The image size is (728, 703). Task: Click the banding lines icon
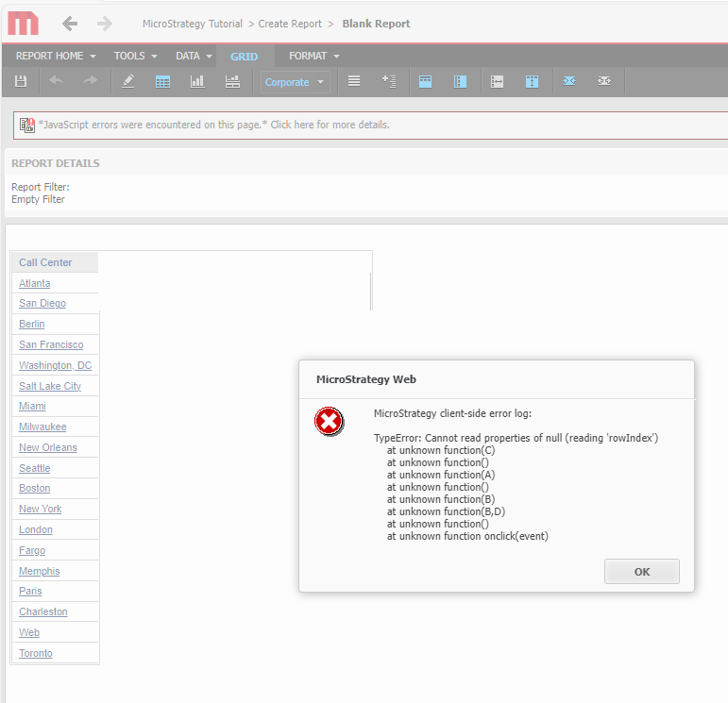tap(354, 82)
